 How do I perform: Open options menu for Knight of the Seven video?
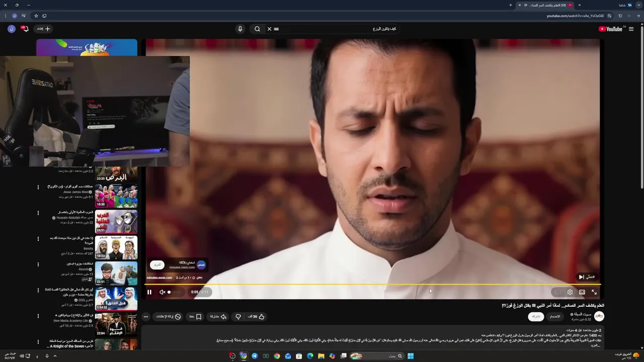point(38,341)
